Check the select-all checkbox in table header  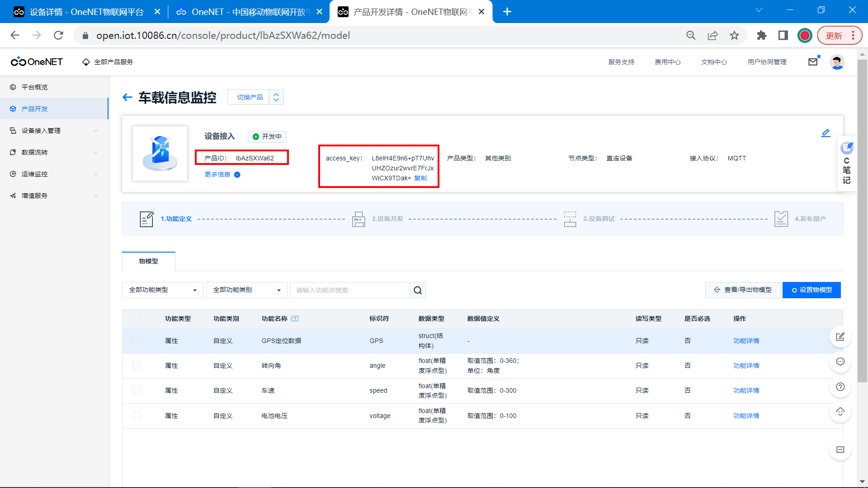[x=136, y=319]
